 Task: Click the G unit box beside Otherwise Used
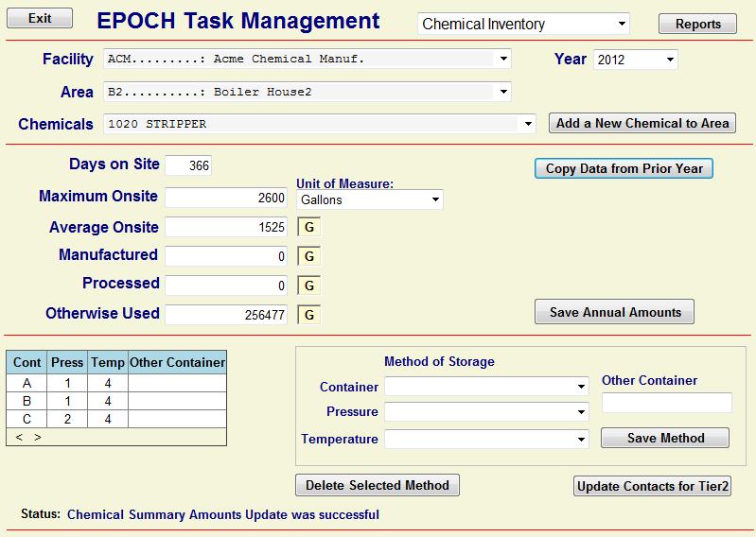tap(309, 315)
